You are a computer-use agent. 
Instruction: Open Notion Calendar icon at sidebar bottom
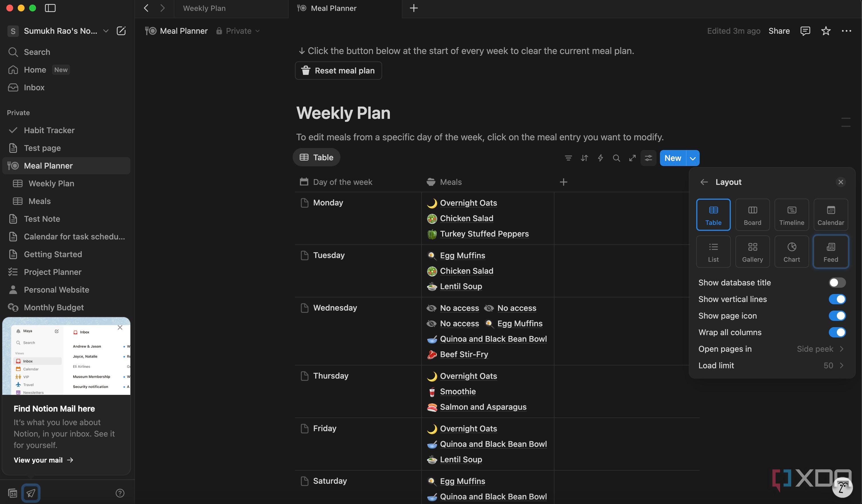pyautogui.click(x=13, y=493)
